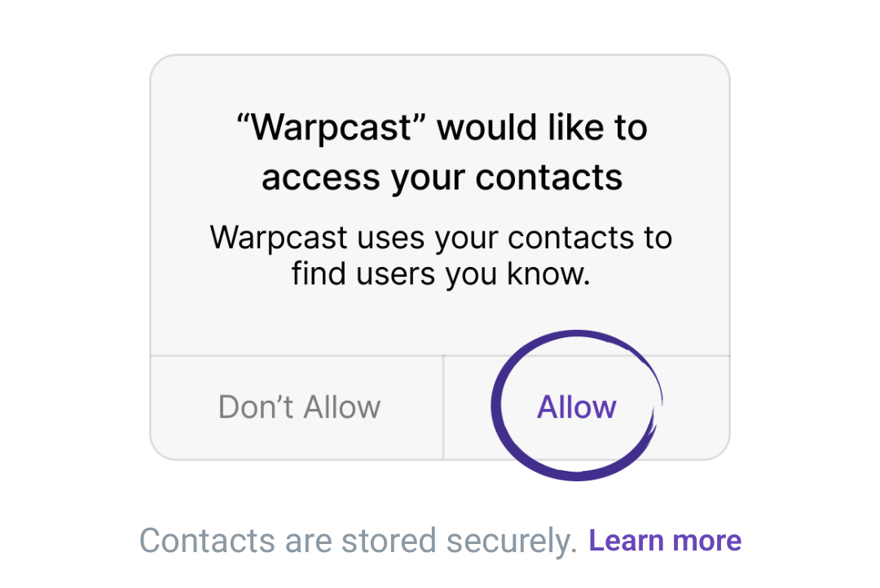Click "access your contacts" heading line

click(x=442, y=178)
